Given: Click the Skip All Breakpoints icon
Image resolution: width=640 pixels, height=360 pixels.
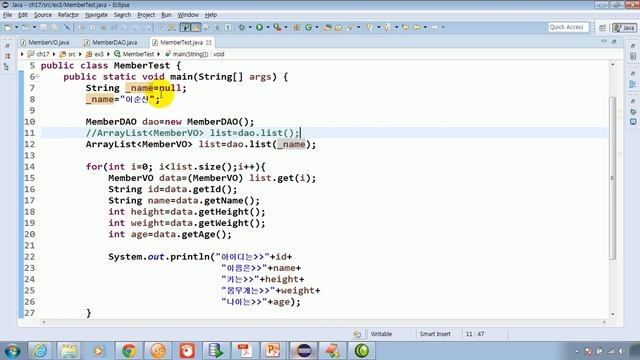Looking at the screenshot, I should (67, 27).
